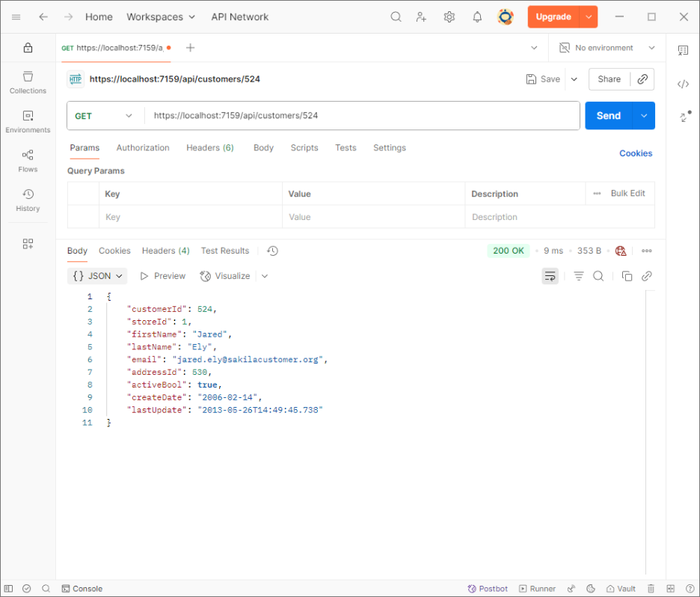Open the JSON format dropdown

pyautogui.click(x=97, y=276)
